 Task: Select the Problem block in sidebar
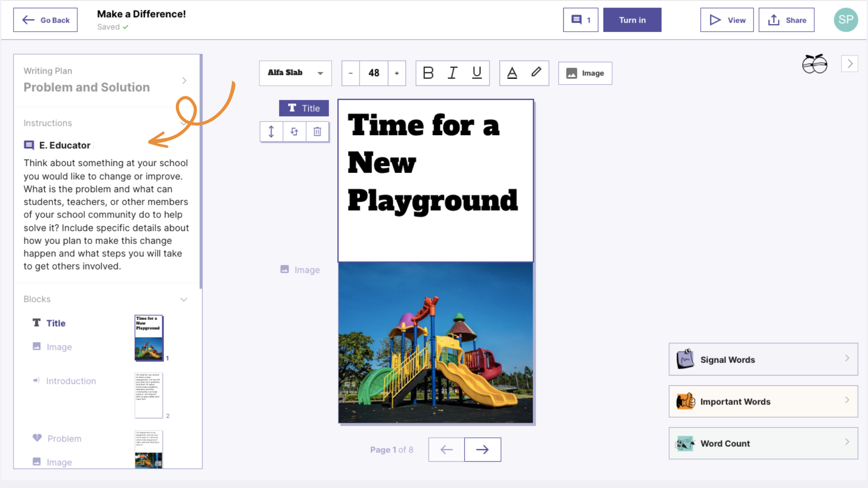(65, 438)
